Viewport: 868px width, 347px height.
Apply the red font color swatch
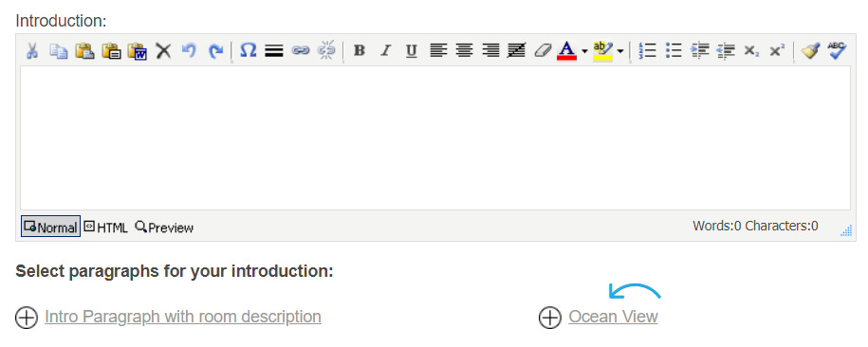[x=566, y=51]
